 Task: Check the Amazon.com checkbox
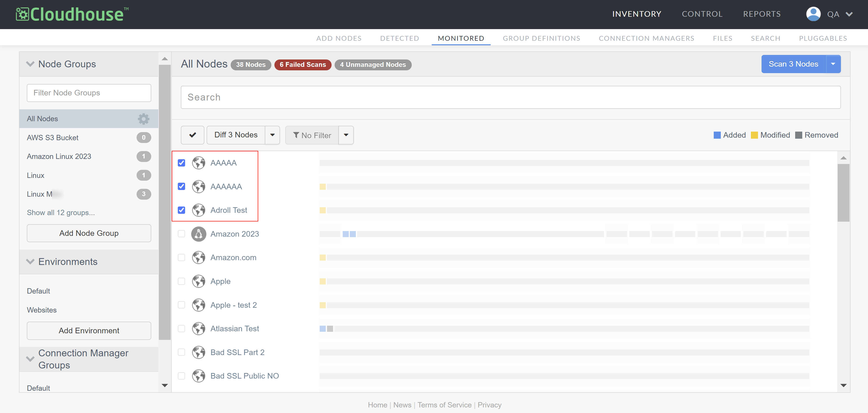tap(181, 258)
